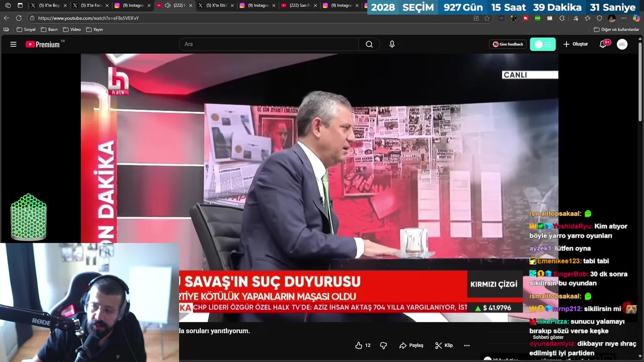Open the equalizer extension icon
The width and height of the screenshot is (644, 362).
(502, 18)
